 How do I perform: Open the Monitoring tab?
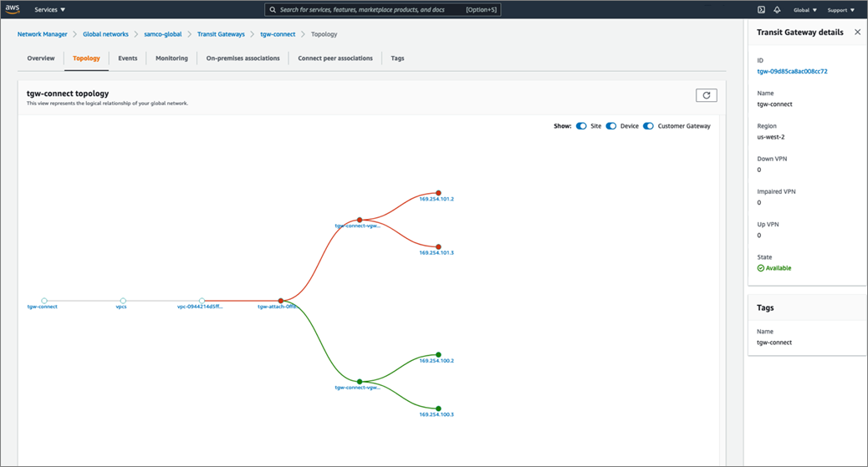point(171,58)
